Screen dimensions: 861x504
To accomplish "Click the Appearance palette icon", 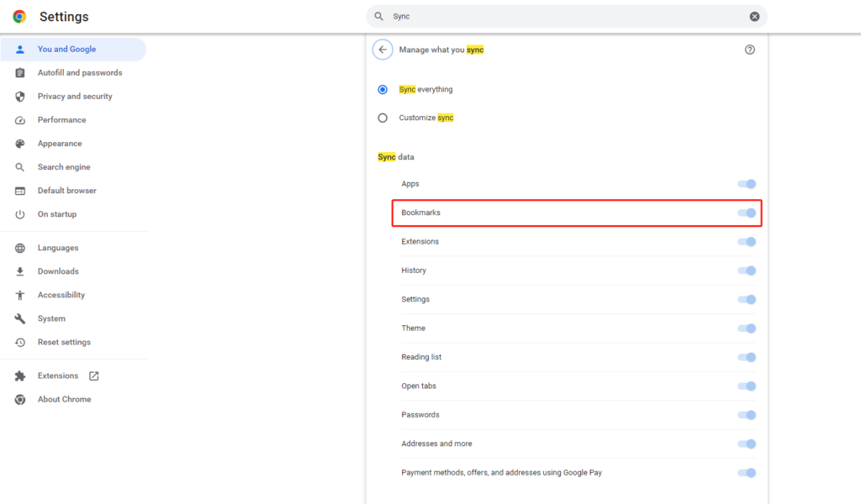I will tap(20, 144).
